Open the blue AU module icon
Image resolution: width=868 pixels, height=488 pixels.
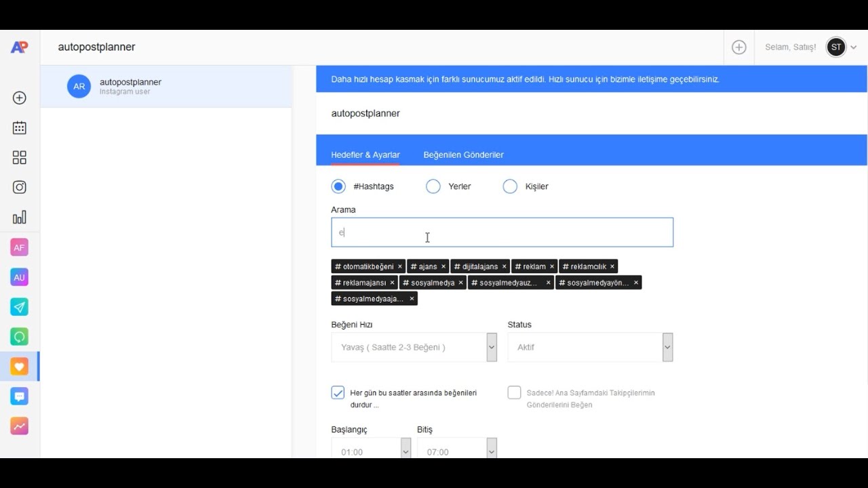pyautogui.click(x=19, y=277)
